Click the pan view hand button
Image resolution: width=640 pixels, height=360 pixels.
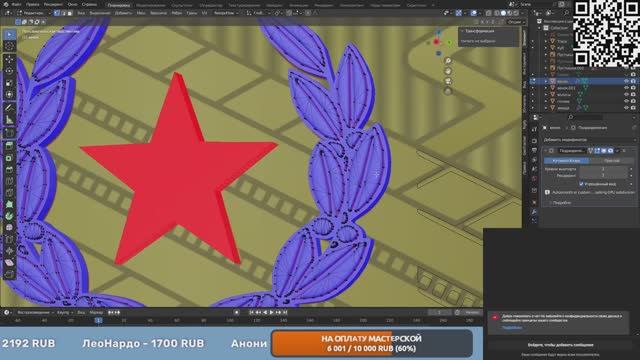pos(448,71)
